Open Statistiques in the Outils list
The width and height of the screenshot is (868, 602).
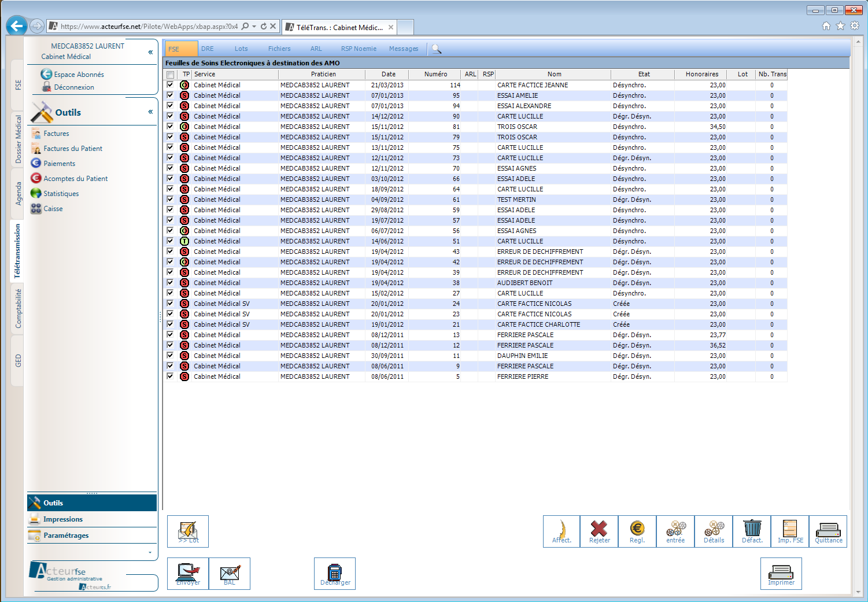pos(61,194)
